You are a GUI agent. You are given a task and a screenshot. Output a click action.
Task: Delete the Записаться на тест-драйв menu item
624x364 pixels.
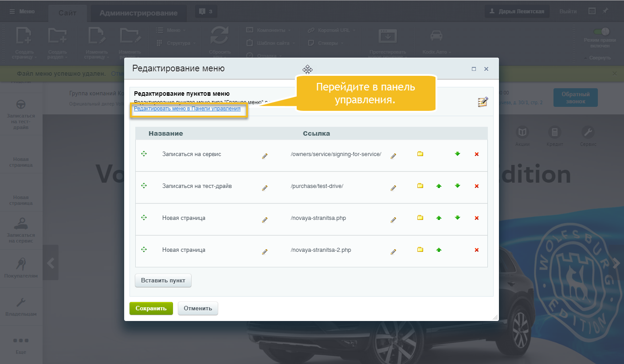[x=477, y=186]
